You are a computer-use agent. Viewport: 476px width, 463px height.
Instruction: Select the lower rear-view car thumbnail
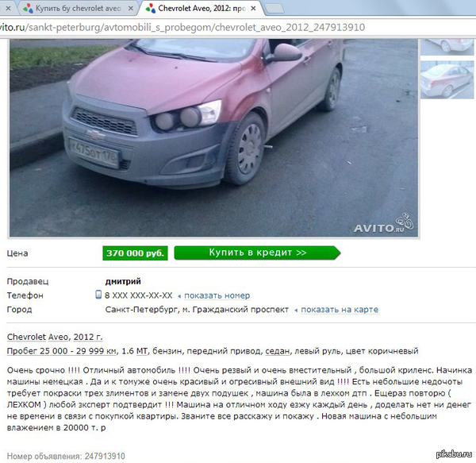(x=447, y=79)
